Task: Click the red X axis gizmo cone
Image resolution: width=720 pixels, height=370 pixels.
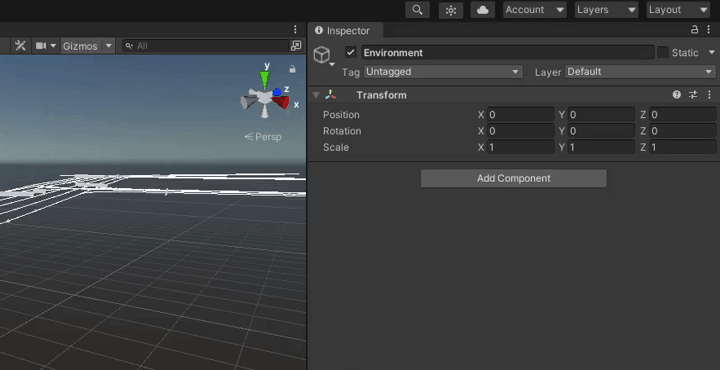Action: pyautogui.click(x=282, y=101)
